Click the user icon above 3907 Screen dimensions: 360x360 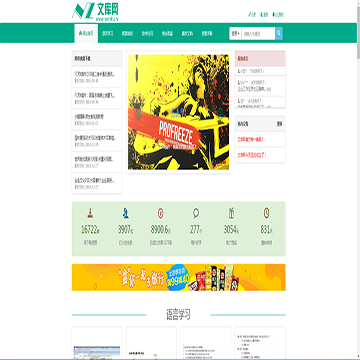[126, 213]
